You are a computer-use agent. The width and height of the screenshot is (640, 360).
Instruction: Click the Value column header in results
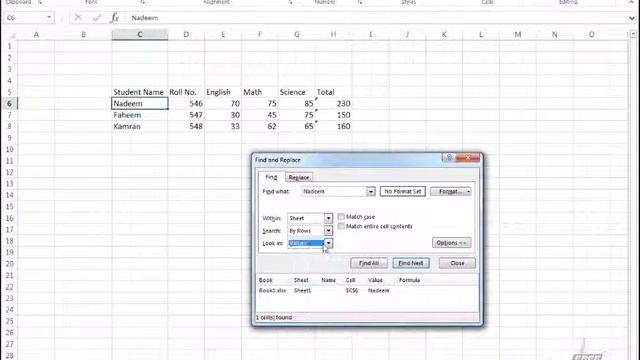(x=375, y=280)
